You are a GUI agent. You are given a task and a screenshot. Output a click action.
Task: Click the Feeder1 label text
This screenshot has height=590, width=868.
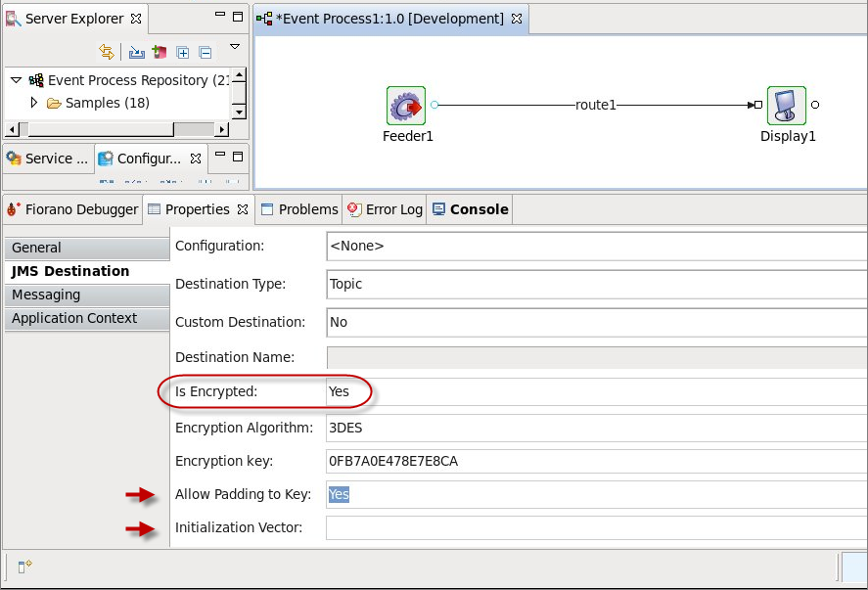click(x=408, y=136)
